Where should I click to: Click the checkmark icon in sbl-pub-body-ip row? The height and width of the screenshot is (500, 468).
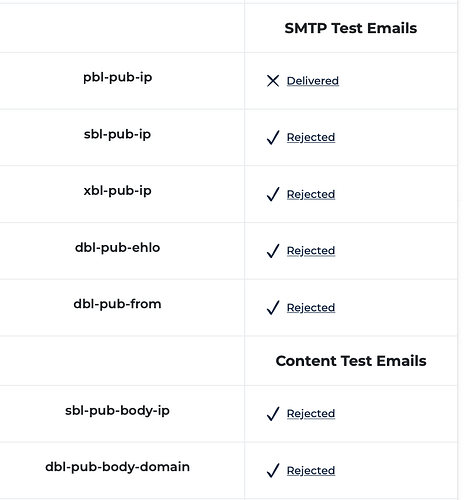coord(273,414)
